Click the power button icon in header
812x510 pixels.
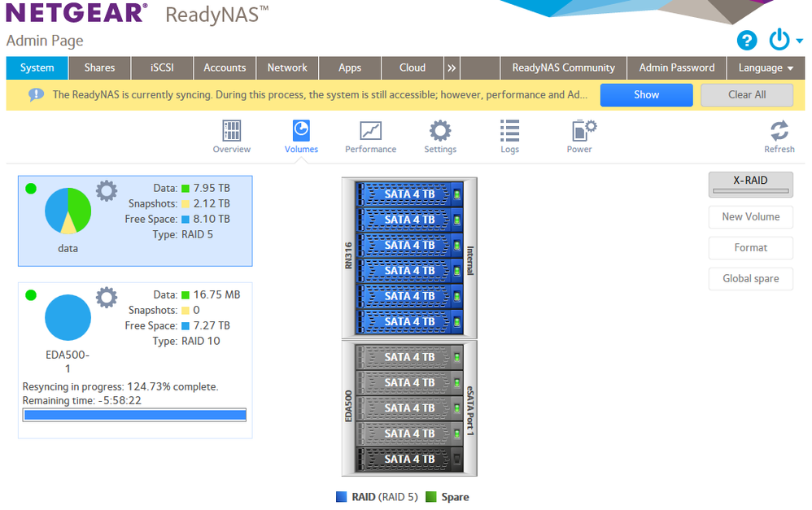tap(779, 40)
